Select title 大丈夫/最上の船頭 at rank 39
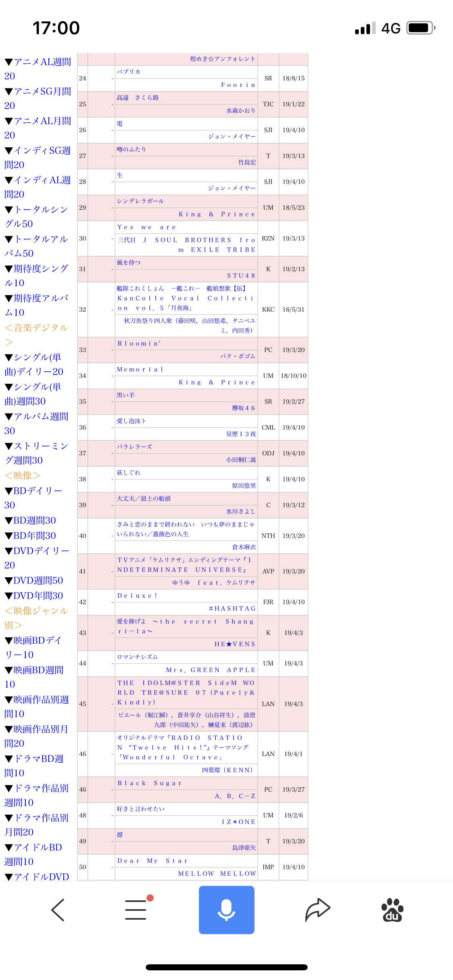The width and height of the screenshot is (453, 980). click(144, 498)
